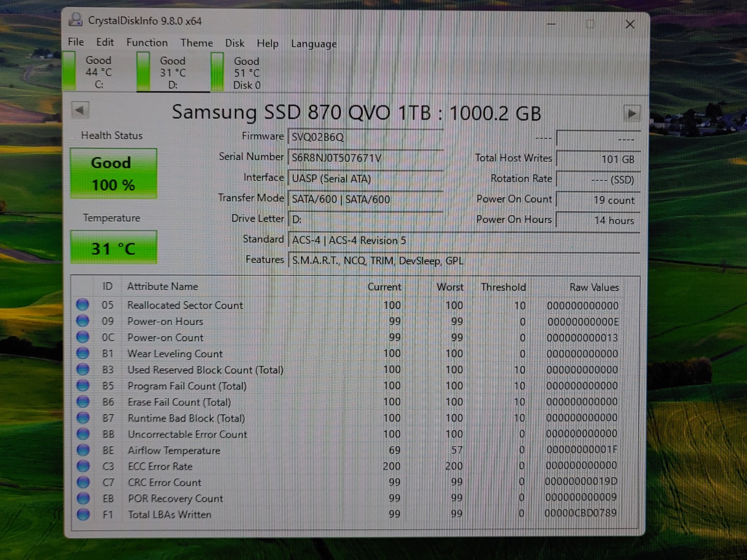
Task: Select the Total LBAs Written attribute name
Action: point(170,514)
